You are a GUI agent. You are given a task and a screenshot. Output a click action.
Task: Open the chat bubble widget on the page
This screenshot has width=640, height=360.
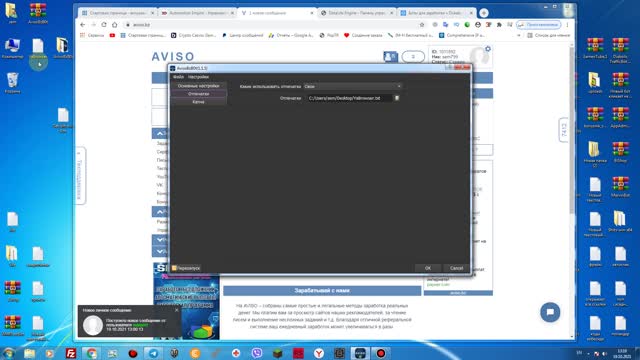[x=550, y=312]
